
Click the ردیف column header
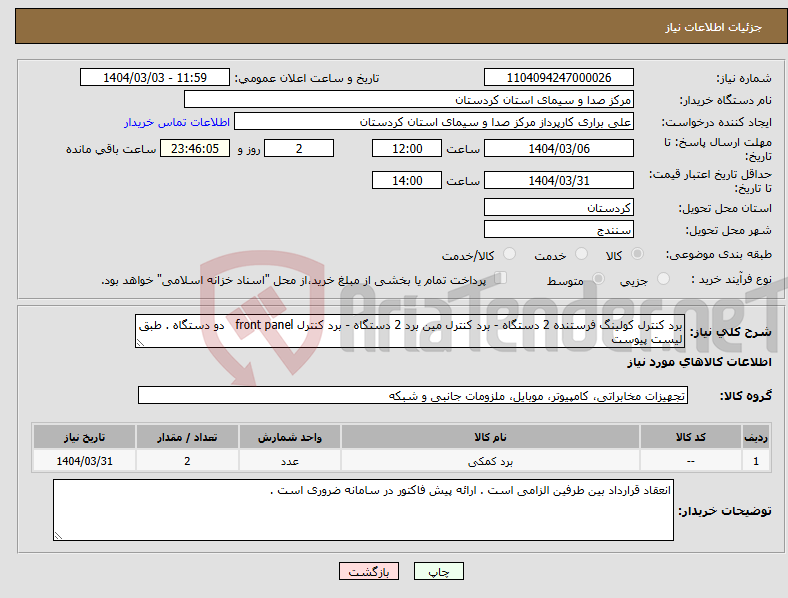click(756, 437)
